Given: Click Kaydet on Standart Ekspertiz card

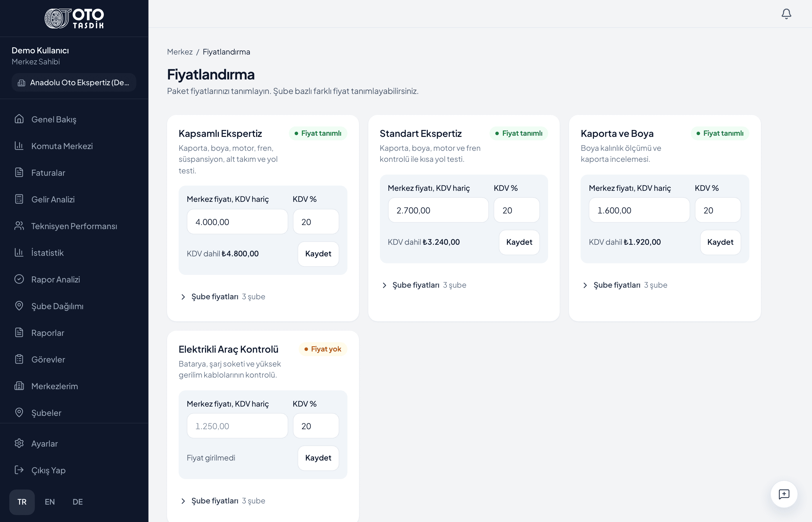Looking at the screenshot, I should tap(519, 242).
